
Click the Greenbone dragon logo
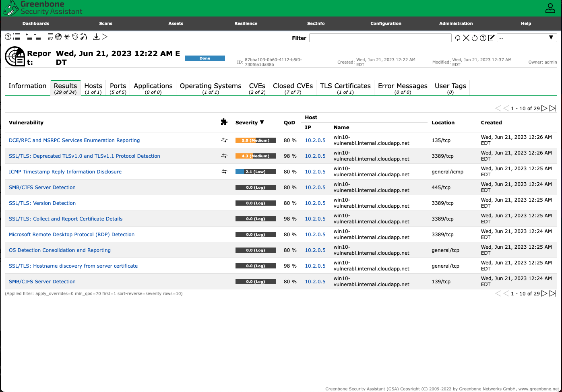point(11,8)
